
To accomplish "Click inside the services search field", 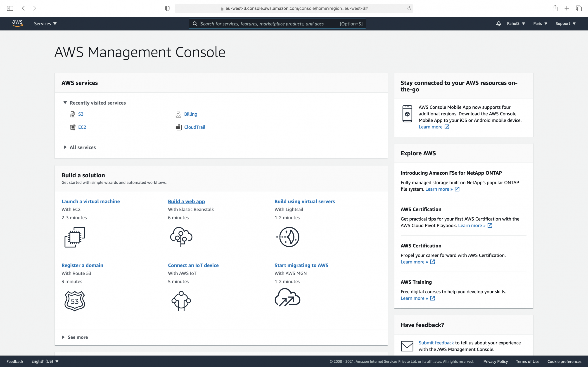I will [267, 23].
